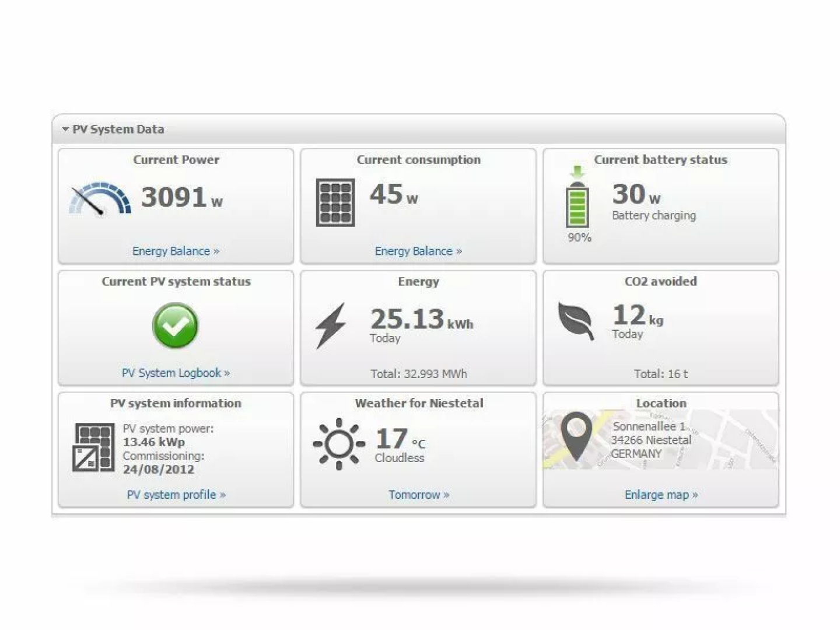Collapse the PV System Data panel arrow
The width and height of the screenshot is (840, 630).
pos(65,129)
